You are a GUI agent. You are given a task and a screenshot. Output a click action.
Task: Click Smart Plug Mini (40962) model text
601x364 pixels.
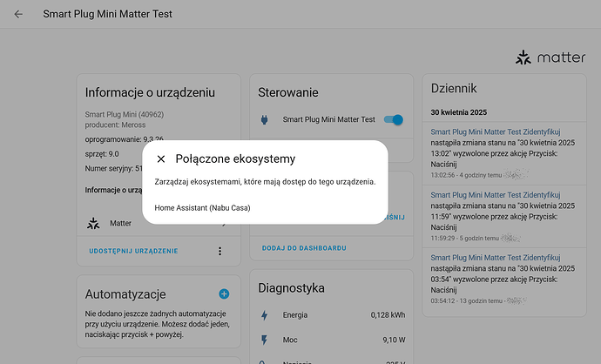(125, 115)
